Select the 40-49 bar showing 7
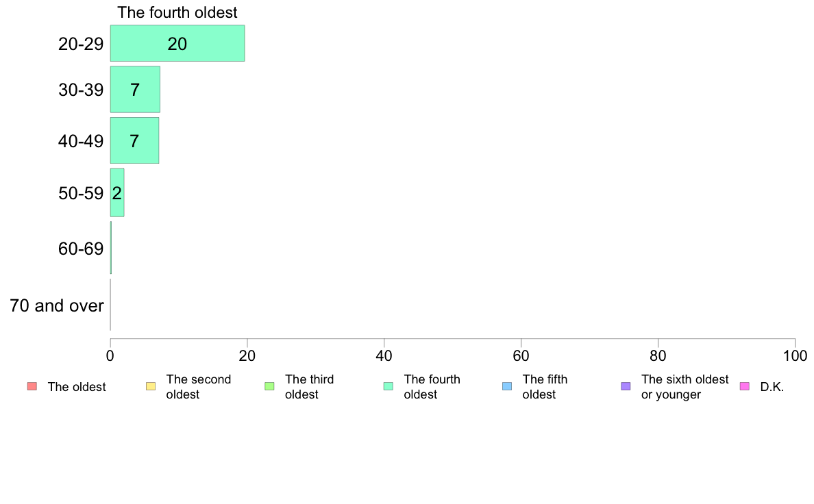Viewport: 814px width, 504px height. pyautogui.click(x=134, y=140)
